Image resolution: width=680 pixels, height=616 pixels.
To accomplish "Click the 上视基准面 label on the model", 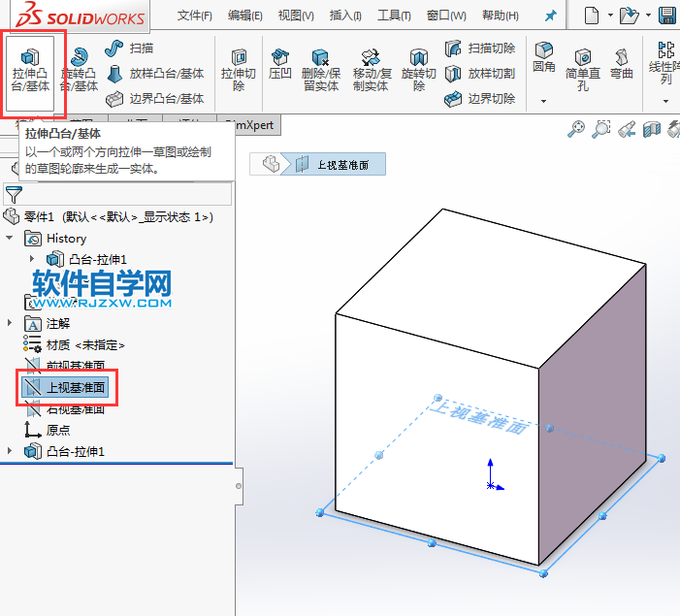I will [480, 418].
